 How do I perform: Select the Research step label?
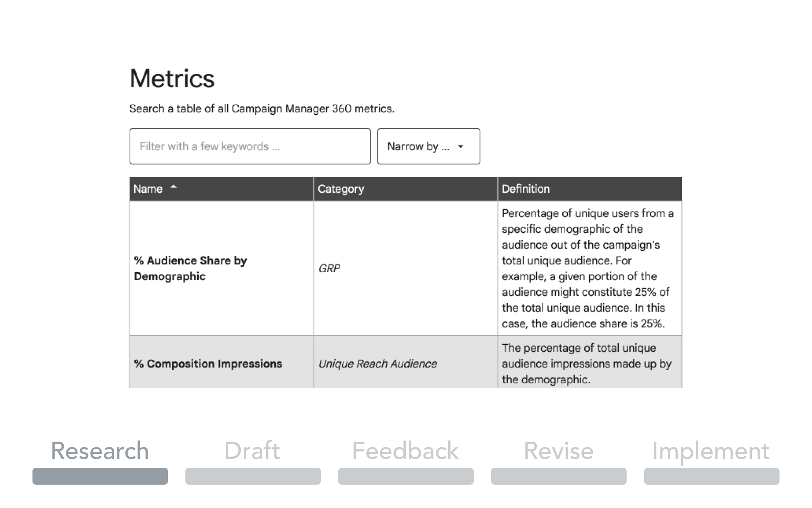100,451
